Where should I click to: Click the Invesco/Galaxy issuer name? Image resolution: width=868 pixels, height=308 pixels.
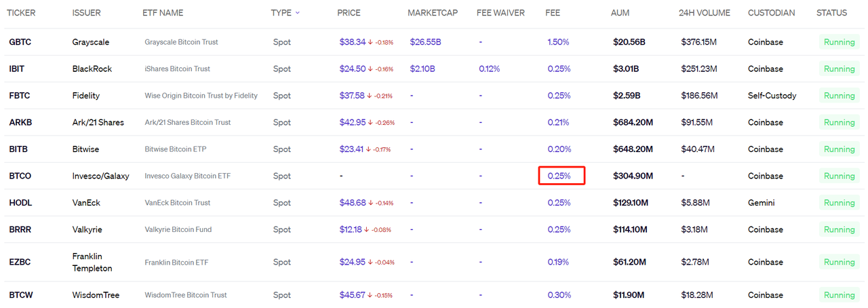coord(100,176)
